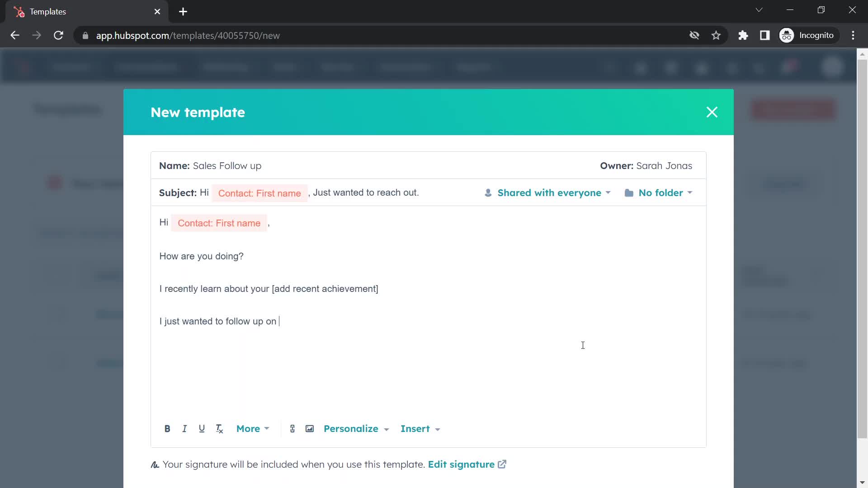Image resolution: width=868 pixels, height=488 pixels.
Task: Open tab search chevron in title bar
Action: pyautogui.click(x=759, y=10)
